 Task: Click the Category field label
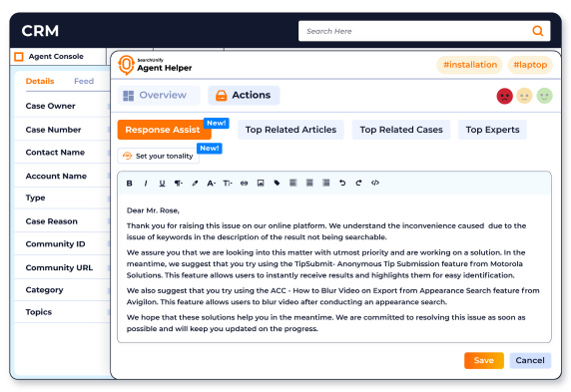pos(45,290)
